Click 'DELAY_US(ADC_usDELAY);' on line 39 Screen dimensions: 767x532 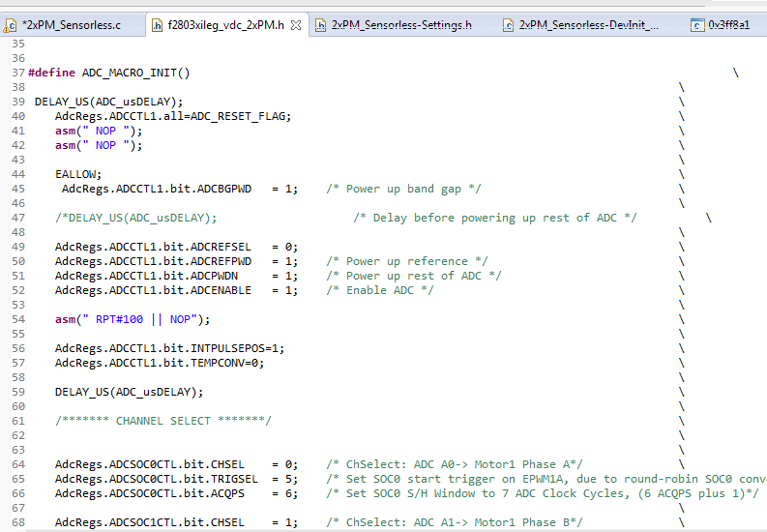108,102
